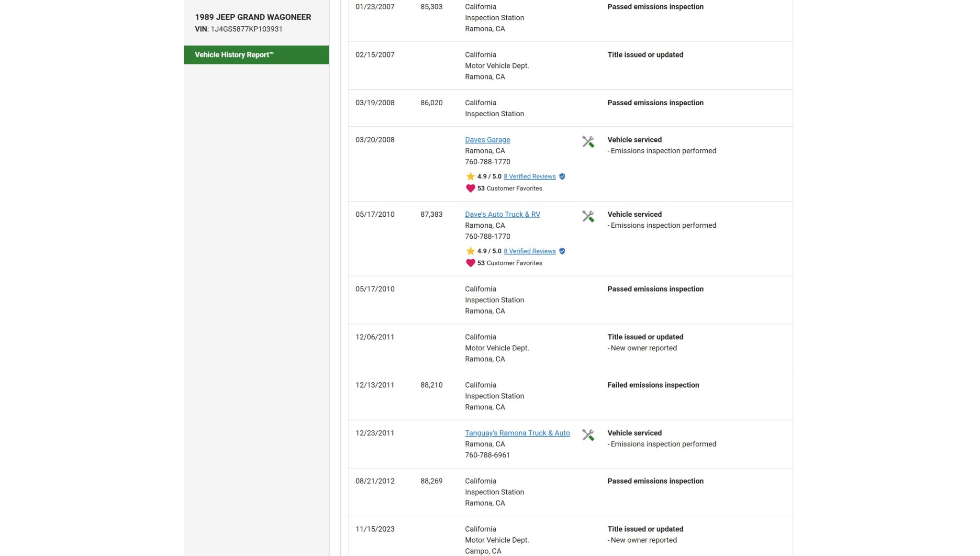Viewport: 980px width, 556px height.
Task: Click the 11/15/2023 Title issued or updated entry
Action: pyautogui.click(x=645, y=529)
